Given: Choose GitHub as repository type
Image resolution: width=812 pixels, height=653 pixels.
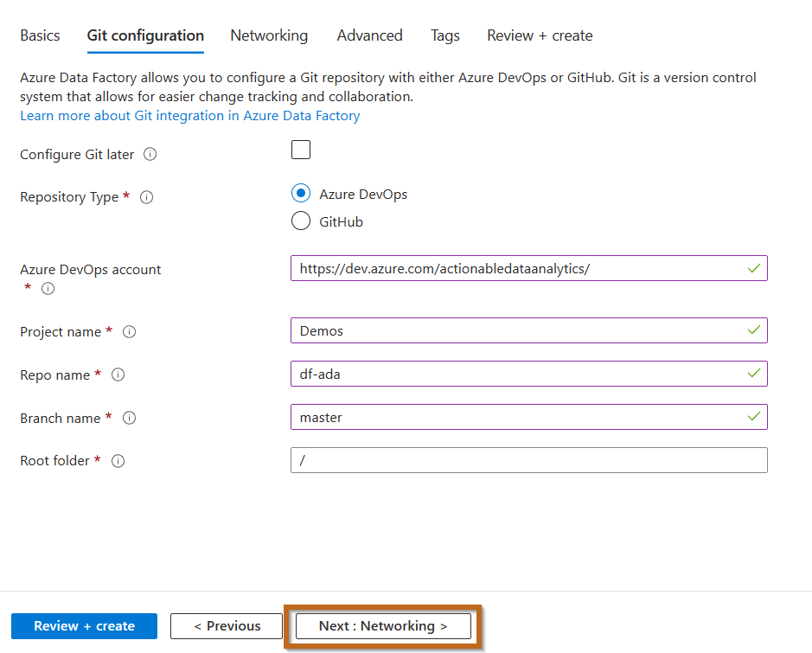Looking at the screenshot, I should click(x=301, y=221).
